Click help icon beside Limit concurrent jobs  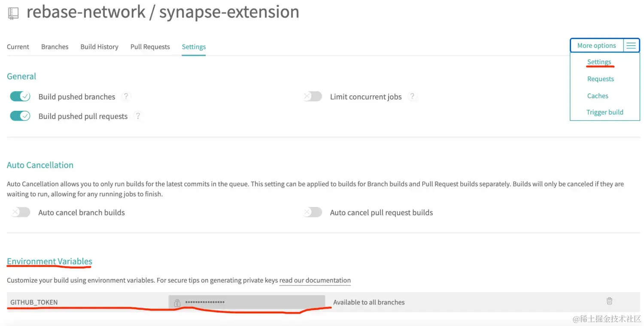click(412, 97)
